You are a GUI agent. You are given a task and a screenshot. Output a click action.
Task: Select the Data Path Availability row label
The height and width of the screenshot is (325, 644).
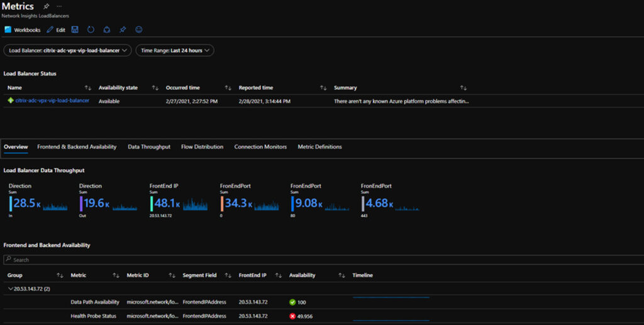95,302
